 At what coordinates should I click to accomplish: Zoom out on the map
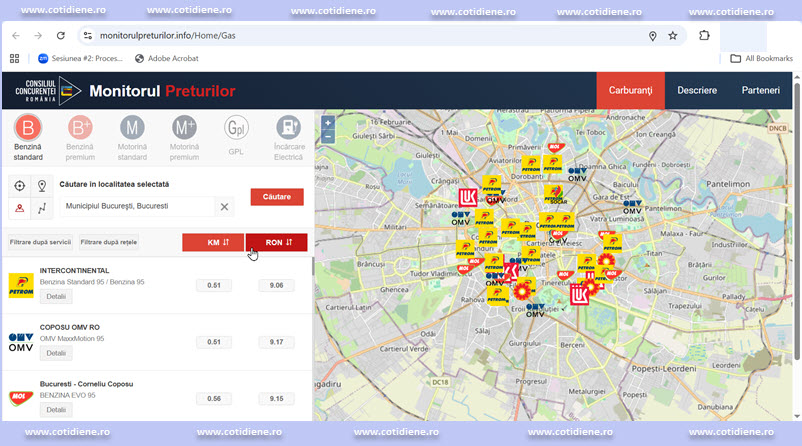[328, 136]
